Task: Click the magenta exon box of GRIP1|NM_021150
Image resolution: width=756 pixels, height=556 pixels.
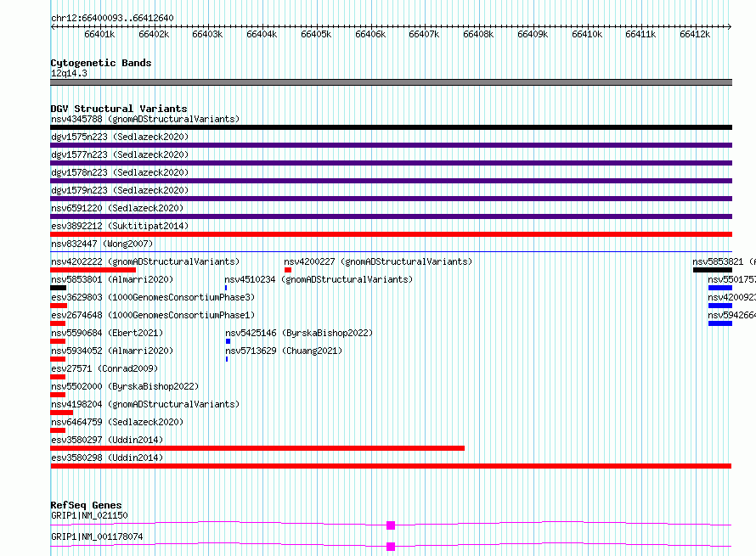Action: pos(391,525)
